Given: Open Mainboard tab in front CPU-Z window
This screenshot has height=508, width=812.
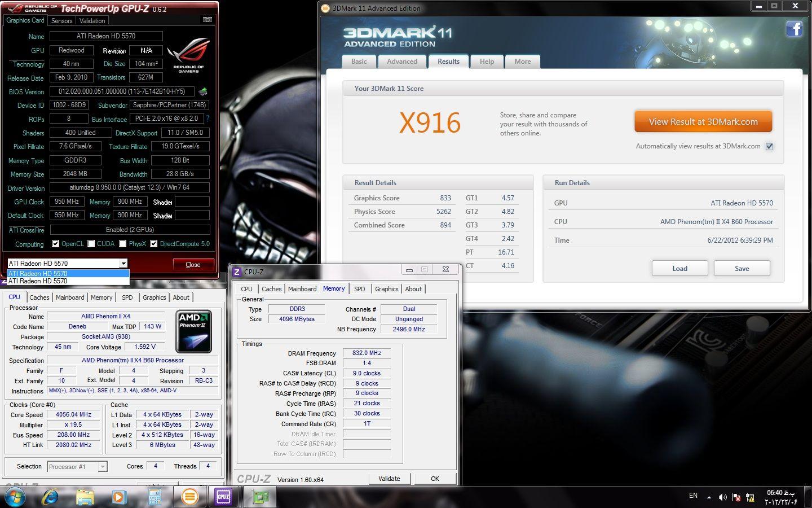Looking at the screenshot, I should point(302,289).
